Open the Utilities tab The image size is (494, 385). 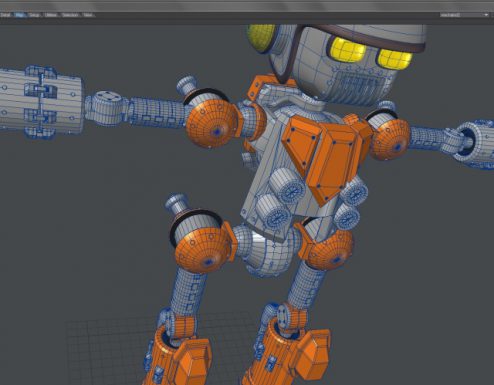tap(51, 15)
